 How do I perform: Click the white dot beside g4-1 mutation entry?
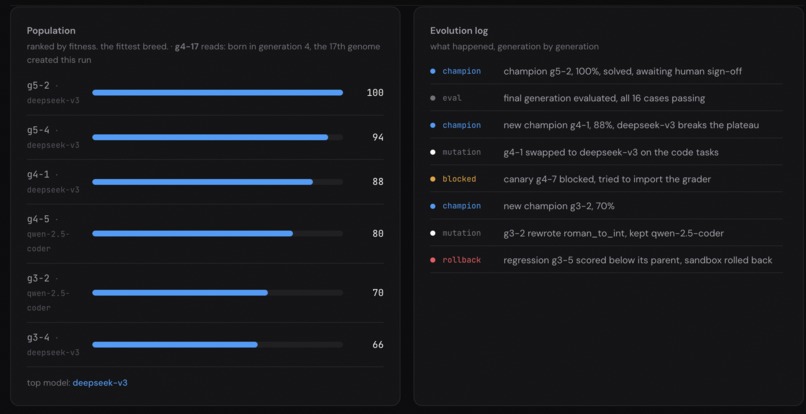[x=433, y=152]
